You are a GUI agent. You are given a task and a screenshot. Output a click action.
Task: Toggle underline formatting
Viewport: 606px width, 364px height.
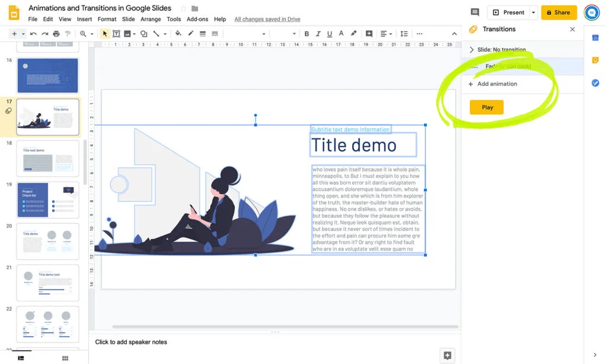coord(329,34)
